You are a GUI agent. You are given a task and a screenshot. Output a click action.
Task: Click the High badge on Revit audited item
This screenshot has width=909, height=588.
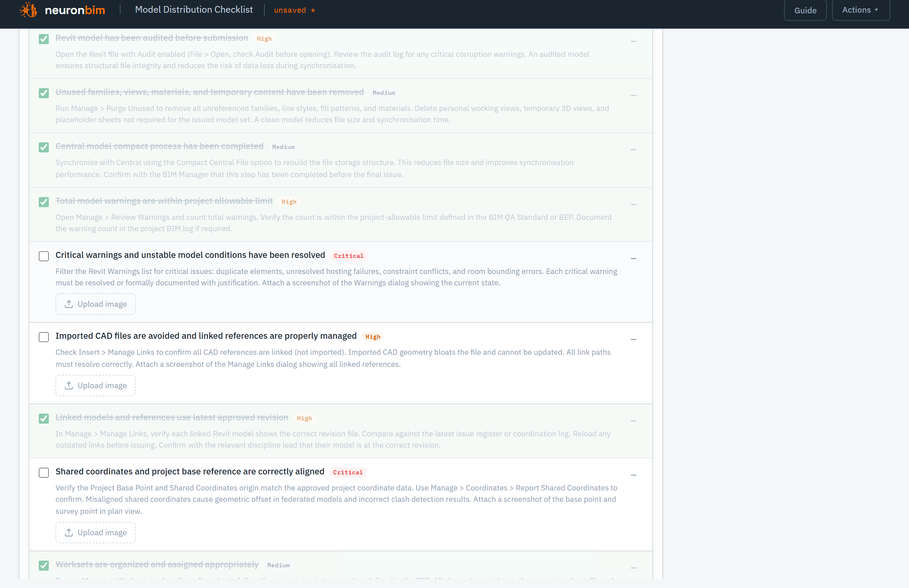pos(264,39)
